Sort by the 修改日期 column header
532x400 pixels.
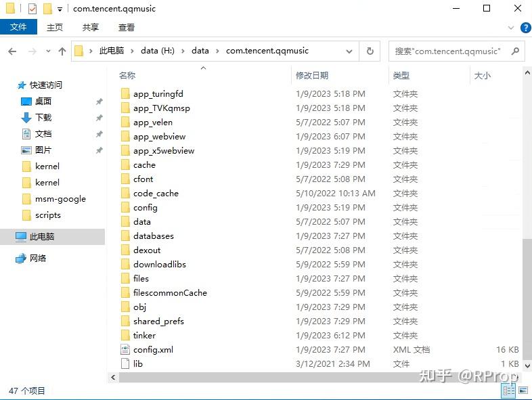(x=312, y=75)
